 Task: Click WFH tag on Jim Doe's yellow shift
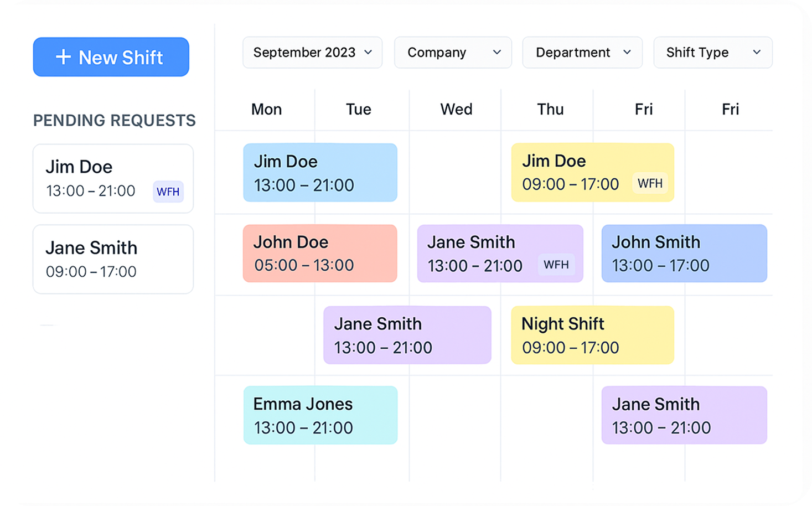(650, 183)
